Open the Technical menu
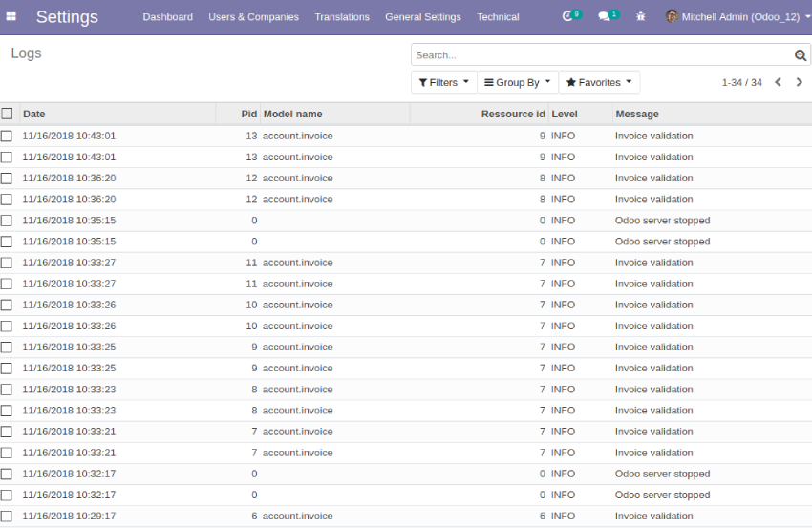 (x=498, y=17)
